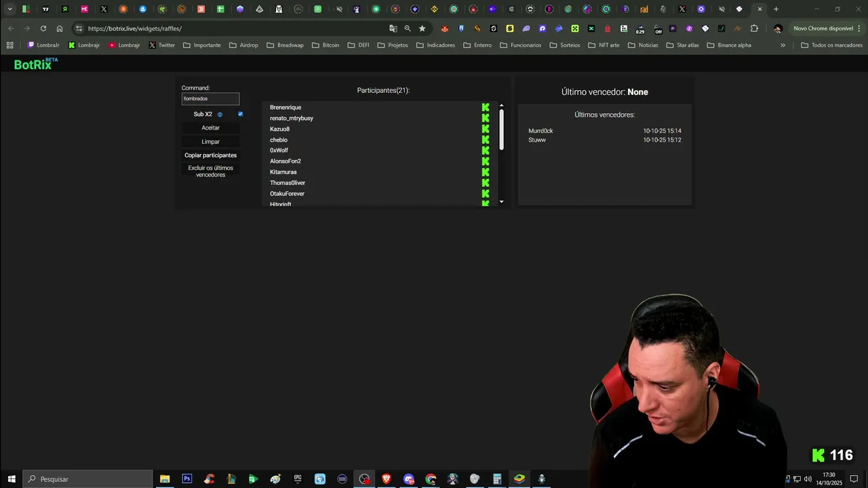This screenshot has width=868, height=488.
Task: Click the Participantes(21) heading
Action: coord(383,90)
